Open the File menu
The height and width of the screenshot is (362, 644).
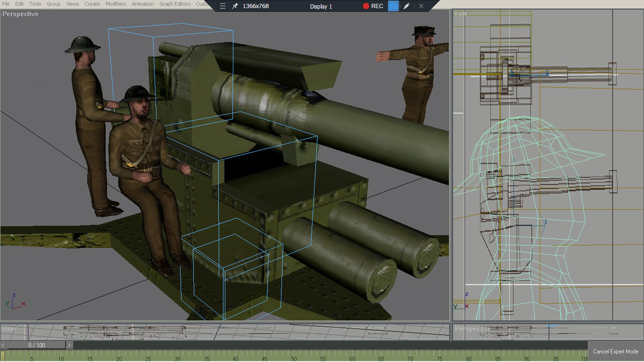6,4
